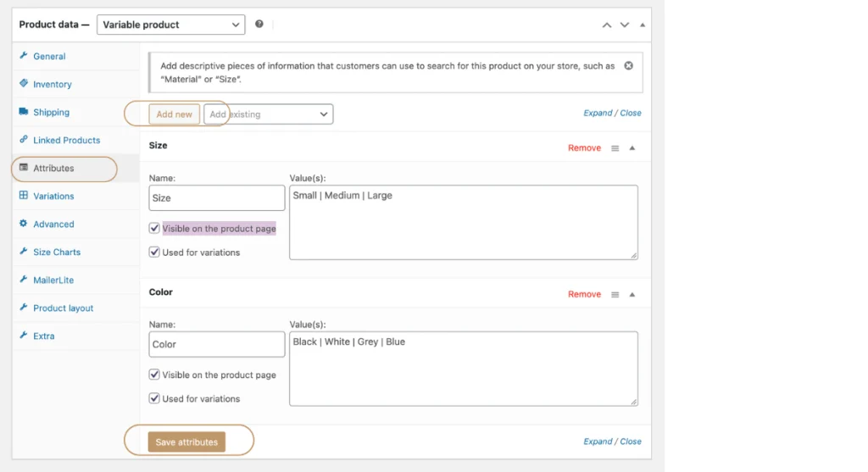The height and width of the screenshot is (472, 868).
Task: Click the help question mark icon
Action: pos(259,24)
